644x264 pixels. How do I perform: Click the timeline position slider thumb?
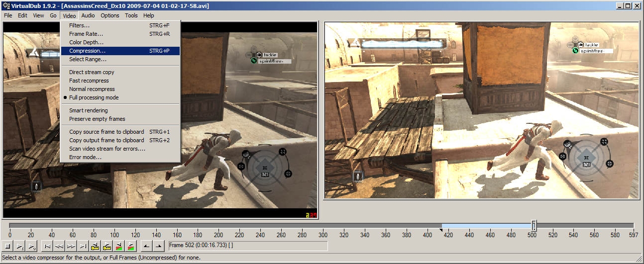pos(534,226)
